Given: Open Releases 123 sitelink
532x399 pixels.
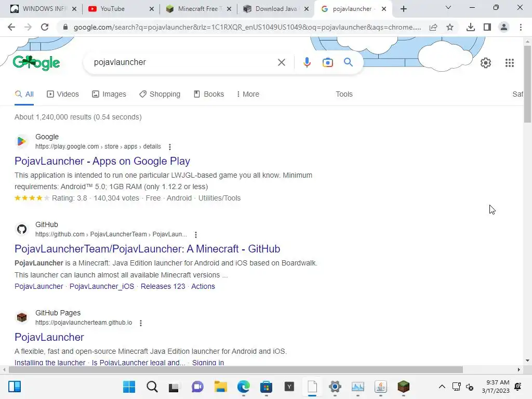Looking at the screenshot, I should tap(163, 286).
